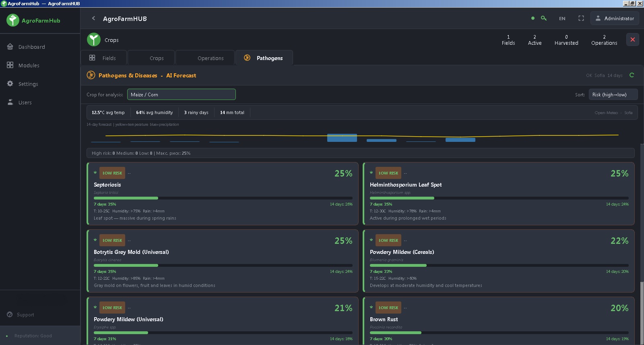Click LOW RISK badge on Helminthosporium card
The height and width of the screenshot is (345, 644).
point(388,173)
